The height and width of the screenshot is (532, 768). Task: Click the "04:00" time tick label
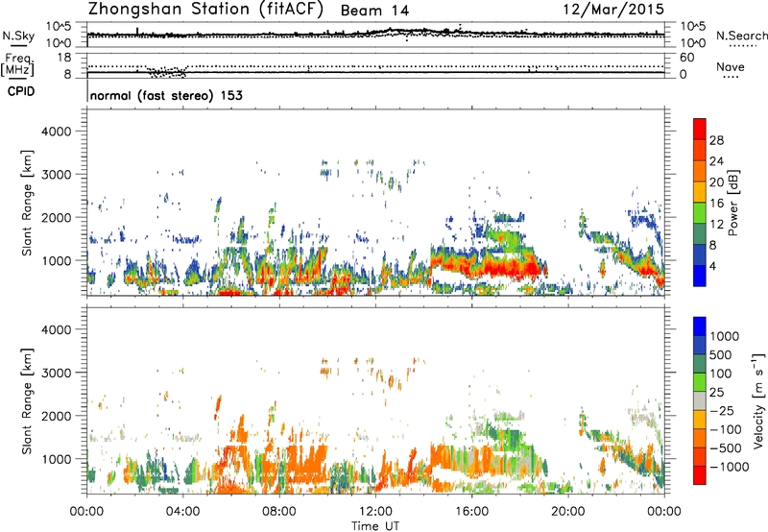[183, 512]
